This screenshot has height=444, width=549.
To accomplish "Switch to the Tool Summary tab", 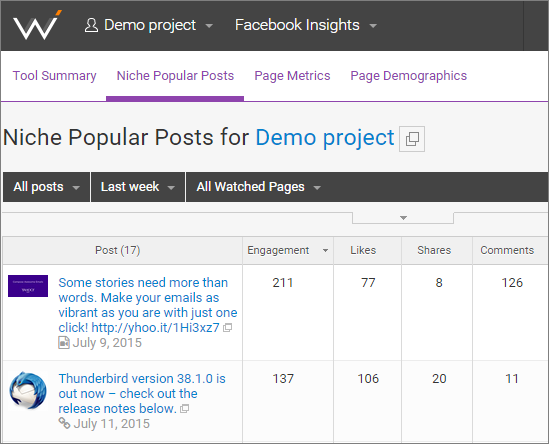I will point(54,76).
